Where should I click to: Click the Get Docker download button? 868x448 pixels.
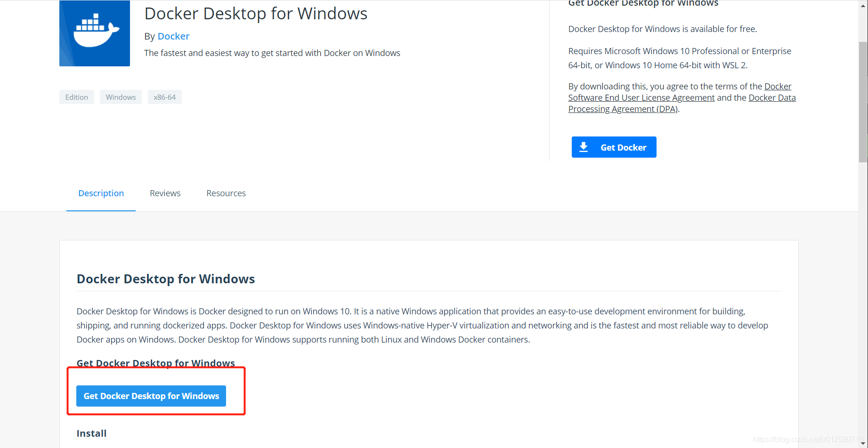click(614, 147)
